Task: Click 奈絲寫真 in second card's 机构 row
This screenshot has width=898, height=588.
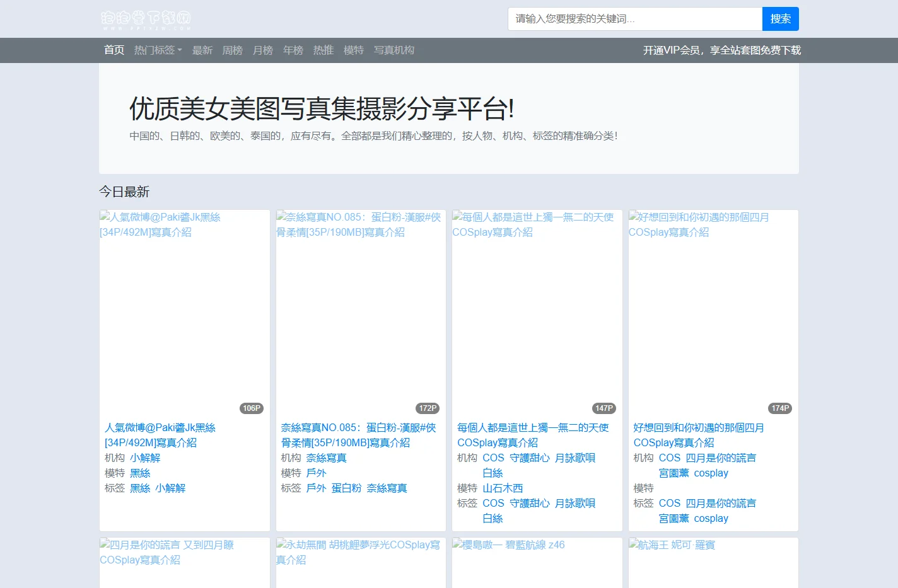Action: coord(327,458)
